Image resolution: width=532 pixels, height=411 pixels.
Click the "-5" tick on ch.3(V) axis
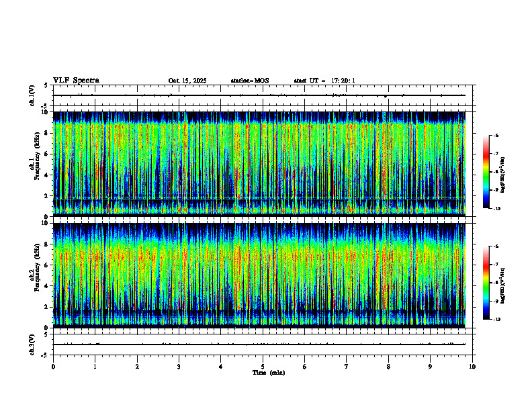pos(44,355)
